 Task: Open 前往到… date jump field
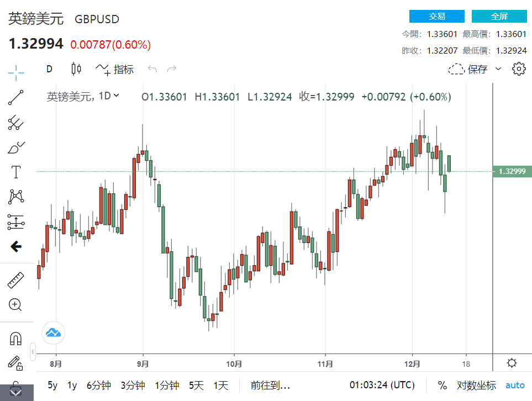(270, 386)
